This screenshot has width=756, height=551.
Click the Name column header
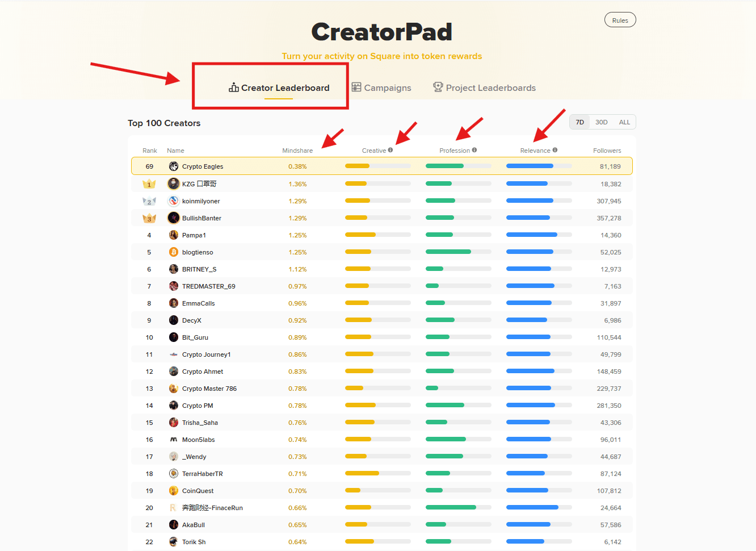tap(175, 151)
